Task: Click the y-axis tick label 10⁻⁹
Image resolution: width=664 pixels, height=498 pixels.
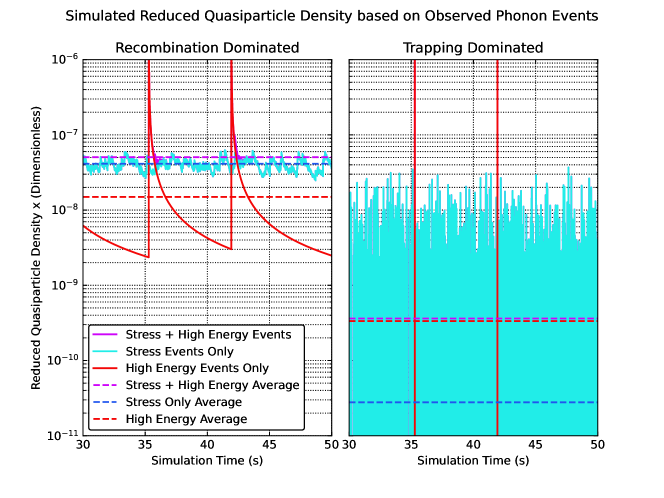Action: pos(65,285)
